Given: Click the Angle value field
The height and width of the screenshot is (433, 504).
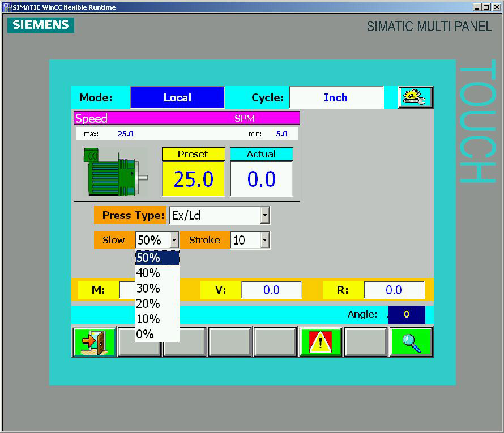Looking at the screenshot, I should pyautogui.click(x=407, y=315).
